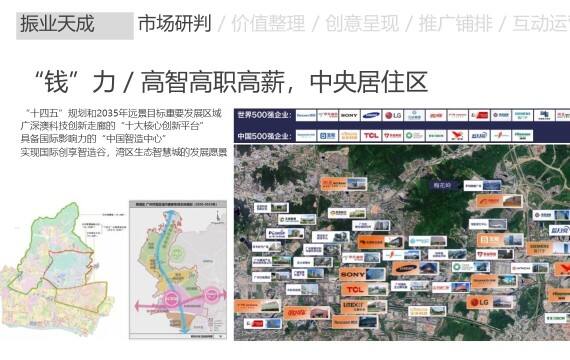
Task: Open the colored district boundary map thumbnail
Action: pyautogui.click(x=57, y=269)
